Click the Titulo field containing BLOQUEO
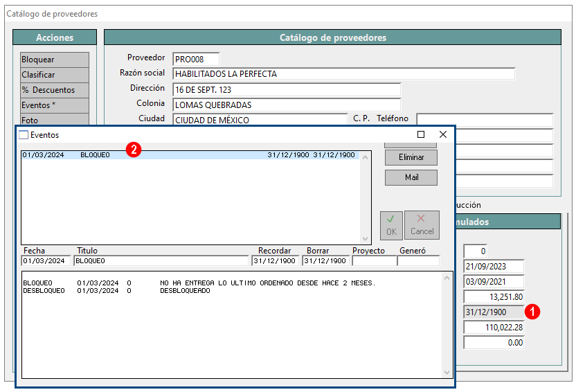Viewport: 576px width, 392px height. pyautogui.click(x=161, y=261)
